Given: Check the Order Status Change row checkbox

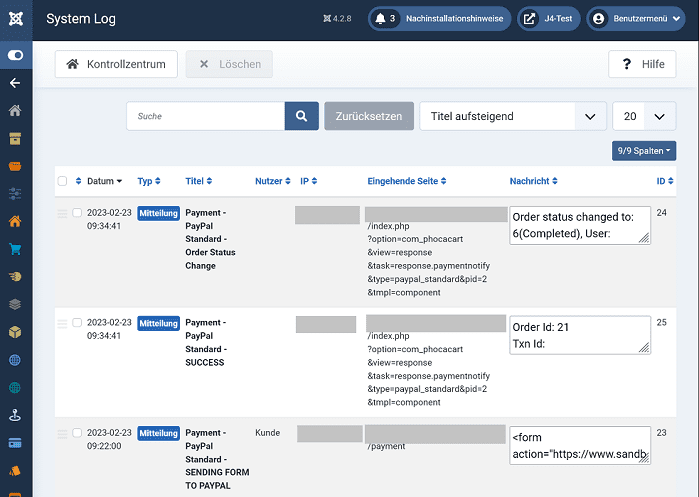Looking at the screenshot, I should pos(77,212).
